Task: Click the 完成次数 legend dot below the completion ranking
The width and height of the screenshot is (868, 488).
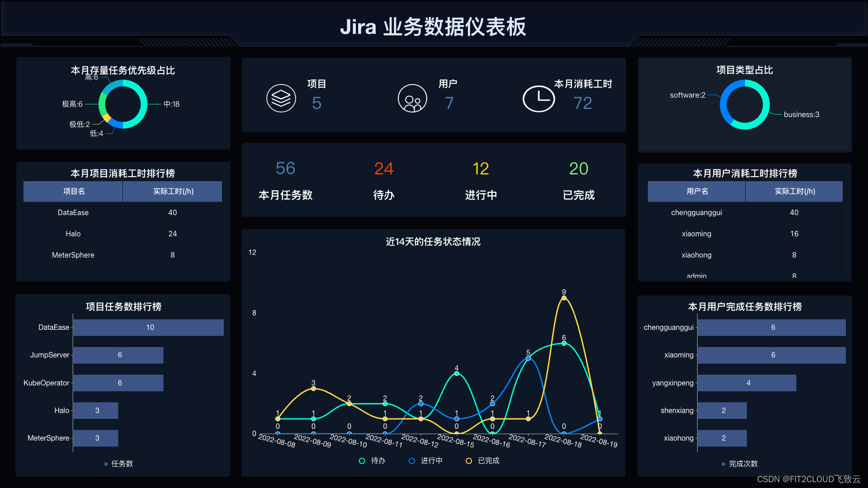Action: click(x=724, y=464)
